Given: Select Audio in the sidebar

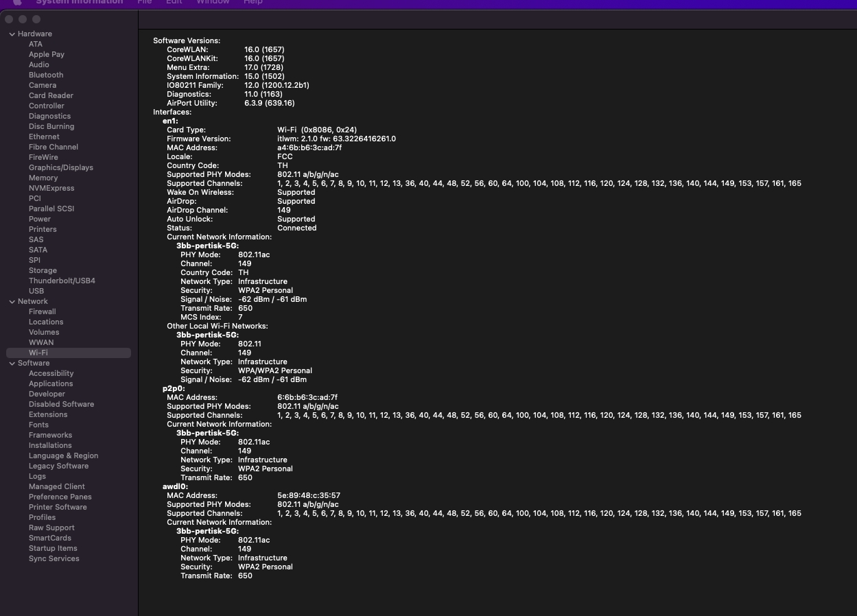Looking at the screenshot, I should point(39,64).
